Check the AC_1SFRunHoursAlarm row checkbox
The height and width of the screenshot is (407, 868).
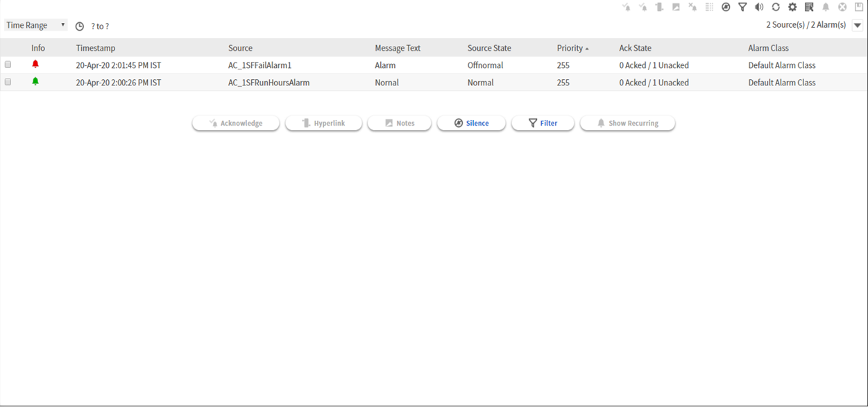pos(8,82)
